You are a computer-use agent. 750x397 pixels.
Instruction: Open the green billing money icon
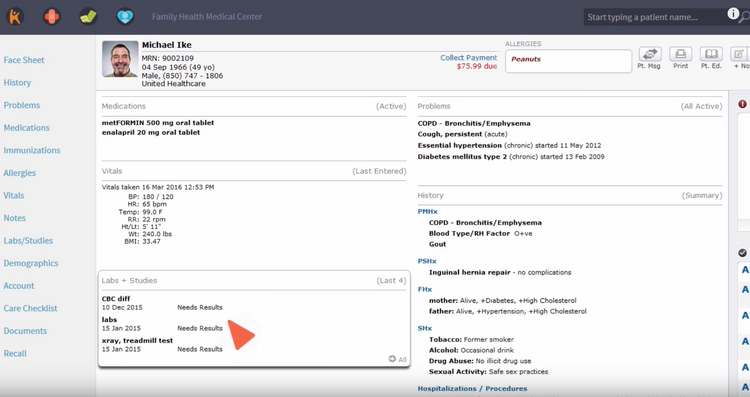tap(88, 17)
